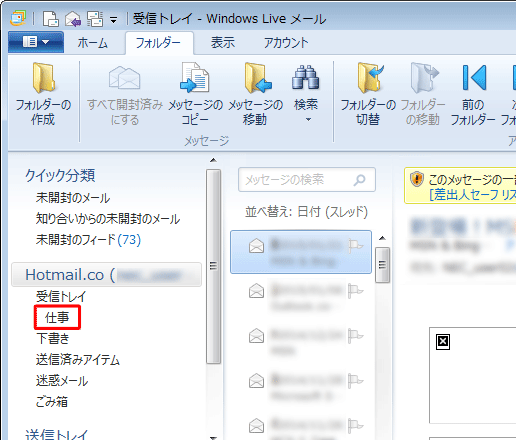Open the ごみ箱 folder

click(x=52, y=402)
